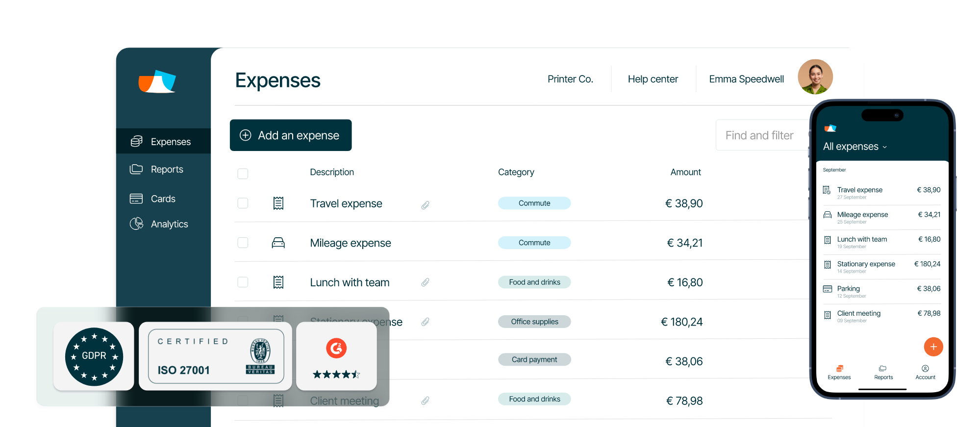Viewport: 980px width, 427px height.
Task: Tick the checkbox for Travel expense
Action: (x=243, y=203)
